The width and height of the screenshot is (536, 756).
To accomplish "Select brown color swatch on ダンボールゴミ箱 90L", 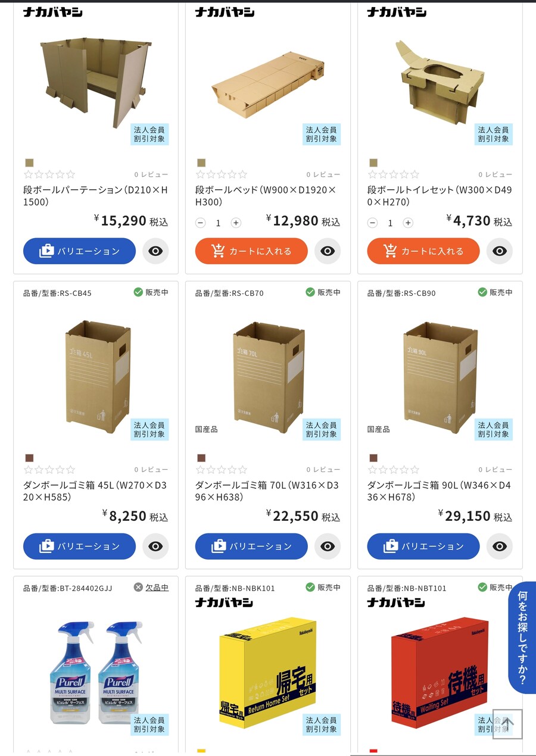I will [373, 458].
